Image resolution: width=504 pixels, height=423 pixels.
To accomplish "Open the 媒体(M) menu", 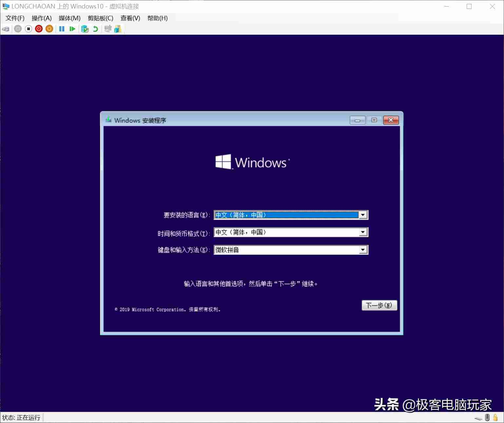I will 69,18.
